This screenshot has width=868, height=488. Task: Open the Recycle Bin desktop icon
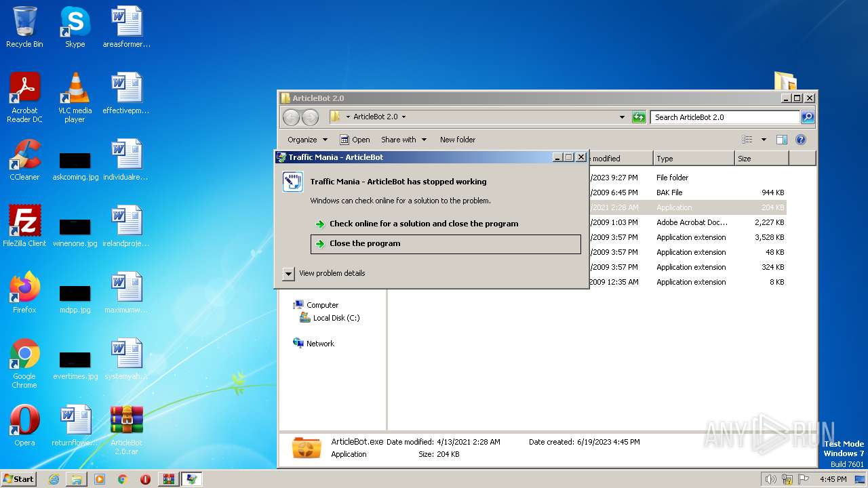[x=24, y=27]
